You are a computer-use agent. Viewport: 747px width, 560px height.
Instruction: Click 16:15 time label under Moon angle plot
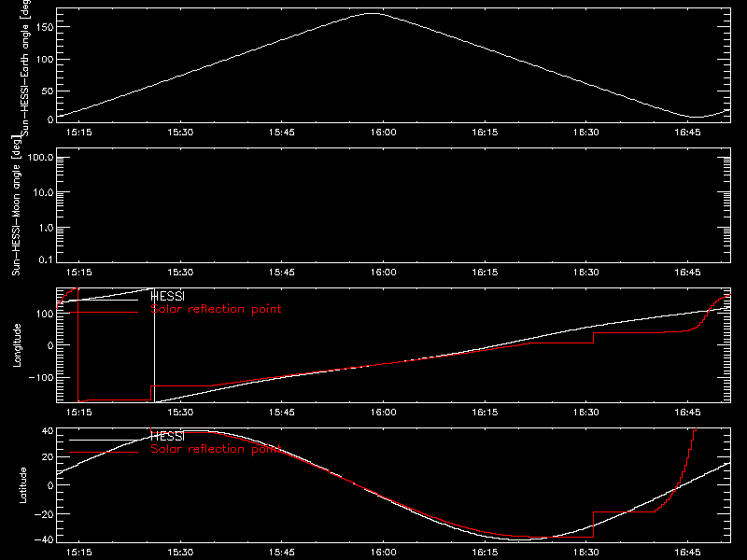tap(485, 273)
